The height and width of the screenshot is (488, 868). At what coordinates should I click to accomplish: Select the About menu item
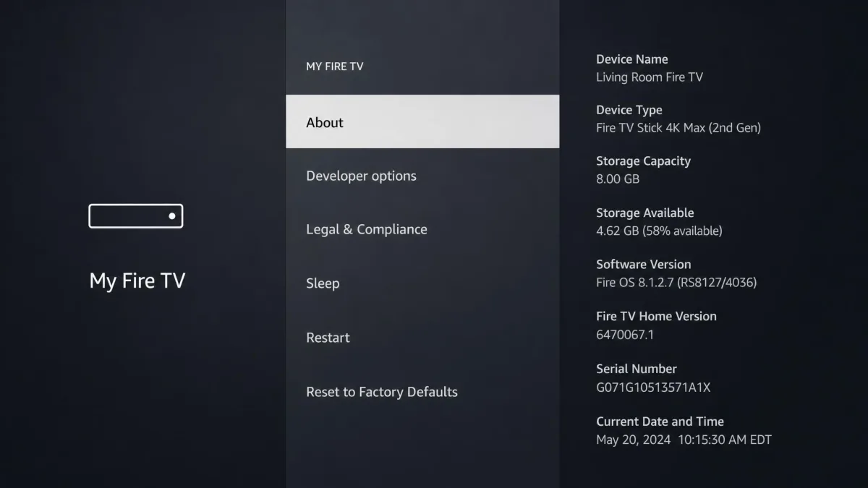pyautogui.click(x=422, y=121)
